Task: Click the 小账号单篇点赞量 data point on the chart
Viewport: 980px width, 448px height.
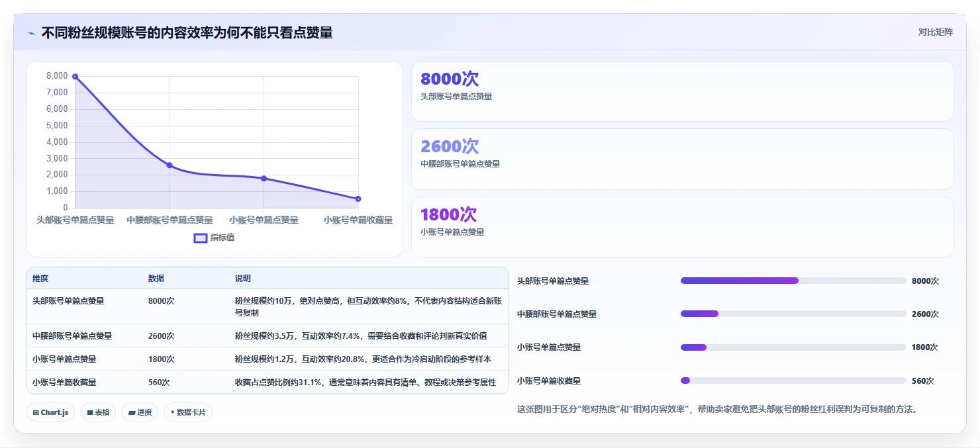Action: pyautogui.click(x=264, y=178)
